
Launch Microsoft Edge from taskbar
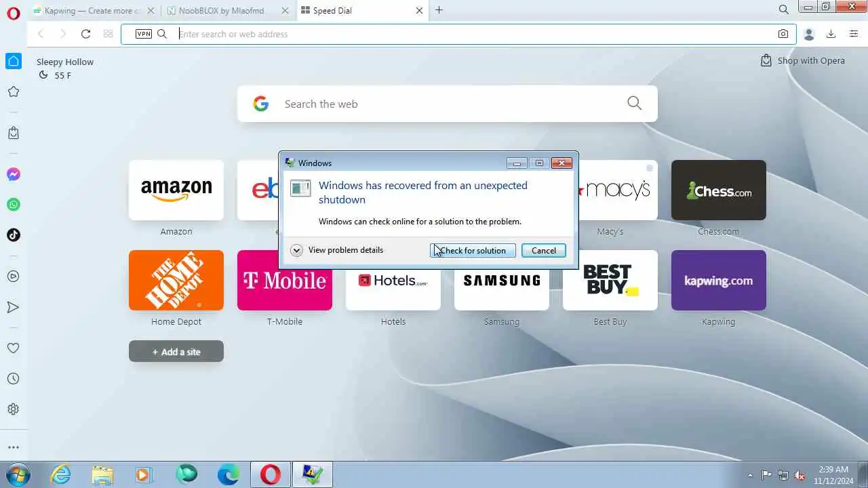[x=229, y=474]
